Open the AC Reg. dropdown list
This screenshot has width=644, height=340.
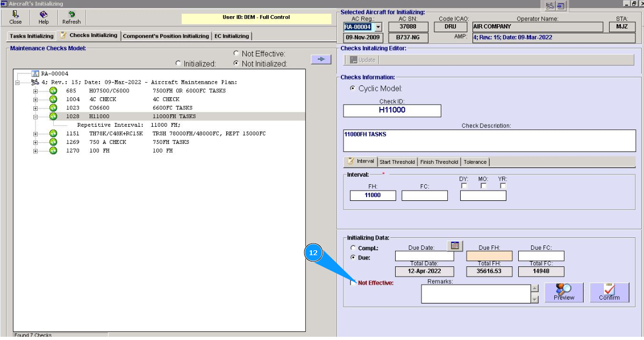coord(378,27)
